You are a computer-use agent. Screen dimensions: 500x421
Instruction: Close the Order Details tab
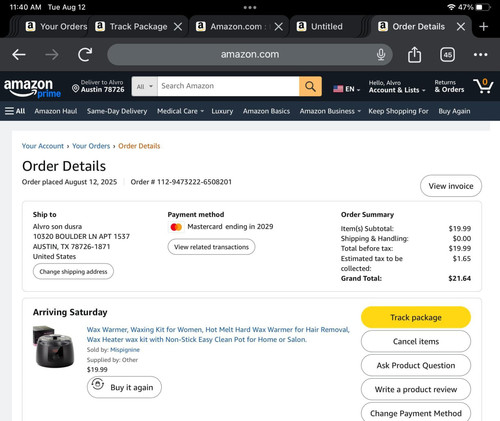(x=461, y=26)
